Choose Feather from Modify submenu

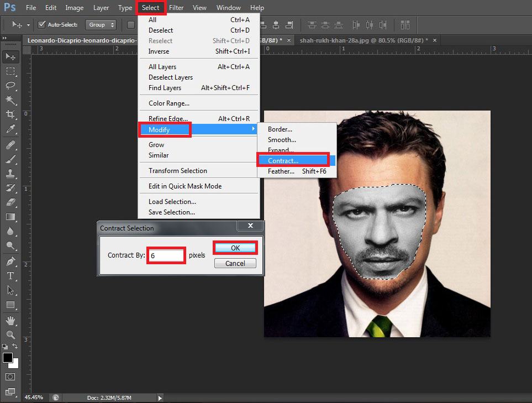(297, 171)
